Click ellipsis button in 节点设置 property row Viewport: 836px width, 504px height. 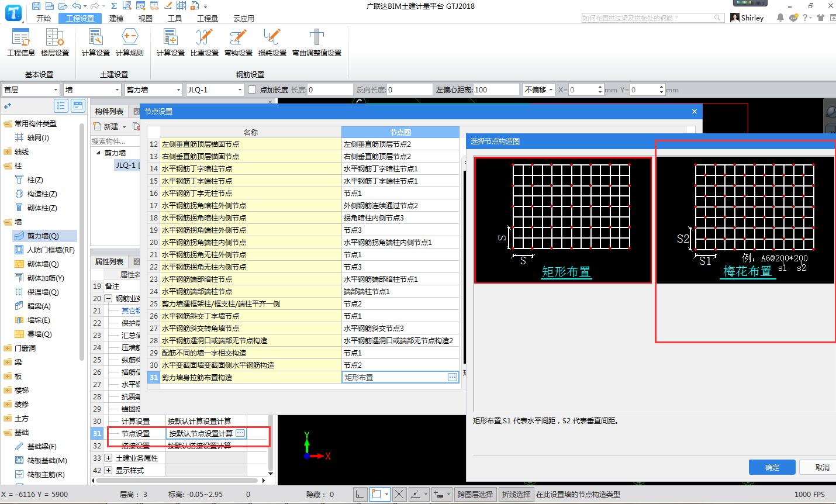pyautogui.click(x=240, y=433)
